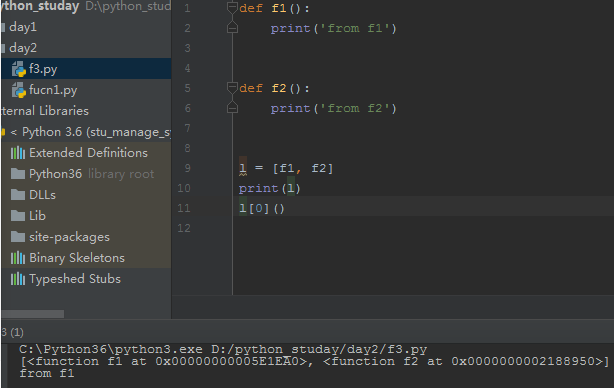This screenshot has width=614, height=388.
Task: Collapse the f2 function definition fold marker
Action: (232, 88)
